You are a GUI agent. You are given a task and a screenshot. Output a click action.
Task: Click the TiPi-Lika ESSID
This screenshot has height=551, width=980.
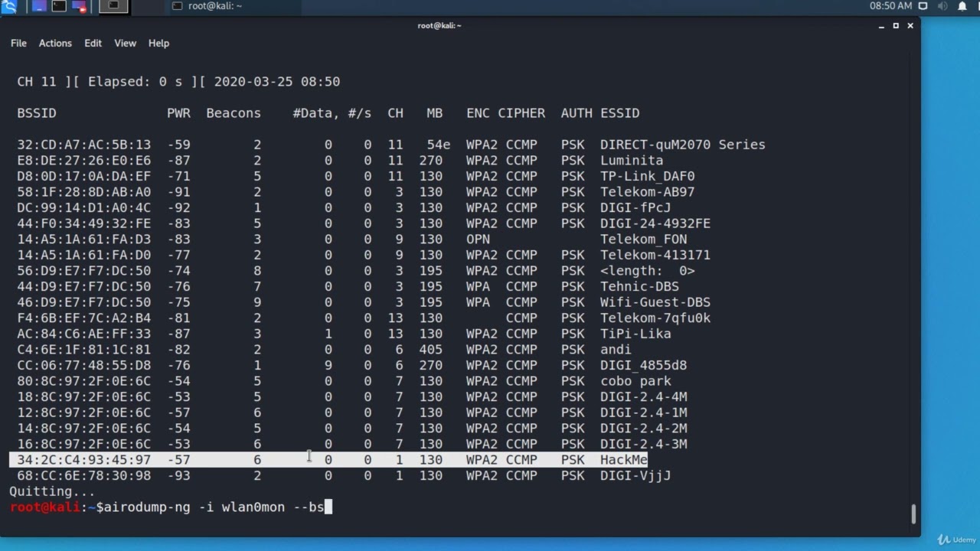635,334
